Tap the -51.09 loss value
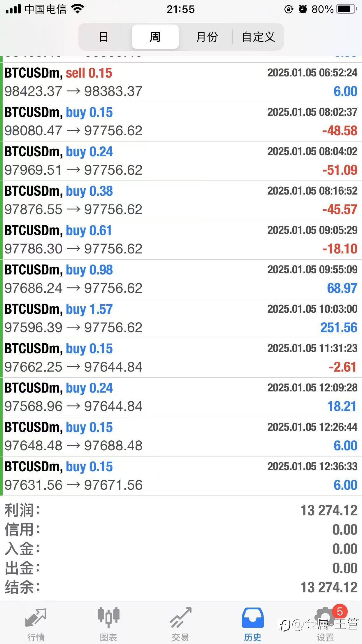This screenshot has width=362, height=644. pyautogui.click(x=340, y=170)
